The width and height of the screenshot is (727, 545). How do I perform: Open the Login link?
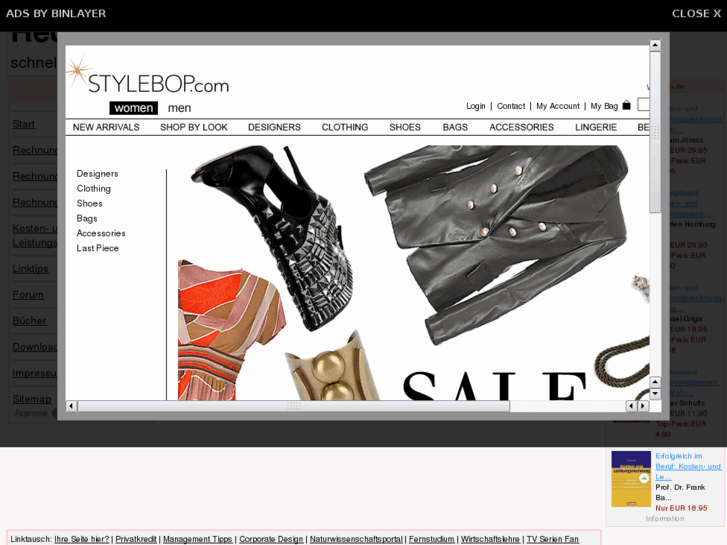click(476, 106)
